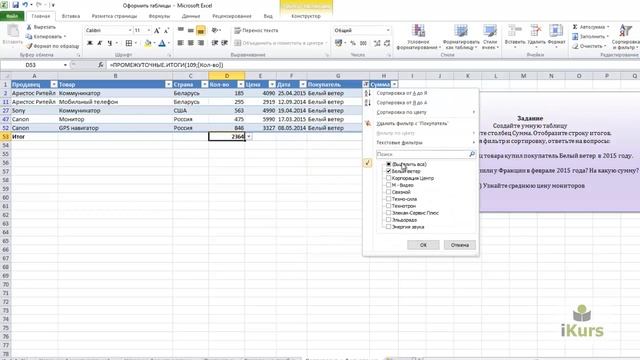Click the highlighted bottom vertical align icon

pyautogui.click(x=200, y=31)
